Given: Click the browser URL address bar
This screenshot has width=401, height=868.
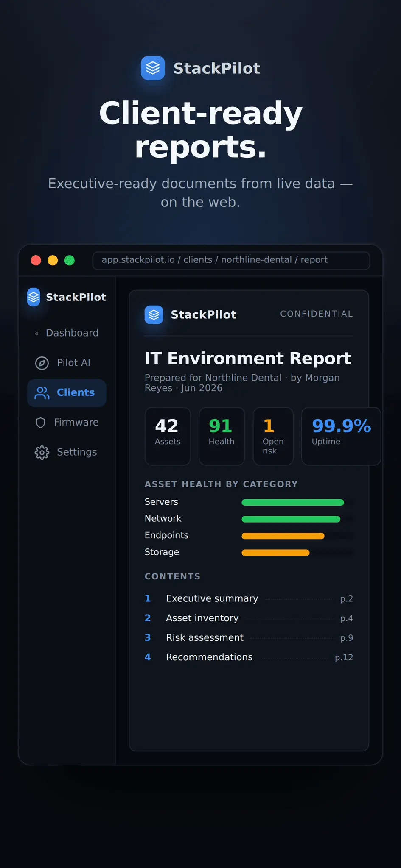Looking at the screenshot, I should click(x=231, y=260).
